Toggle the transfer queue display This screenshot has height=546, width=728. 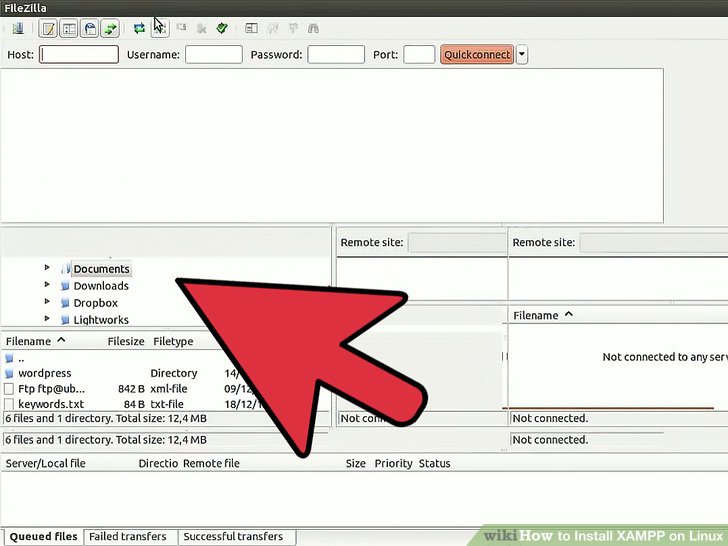[x=110, y=29]
